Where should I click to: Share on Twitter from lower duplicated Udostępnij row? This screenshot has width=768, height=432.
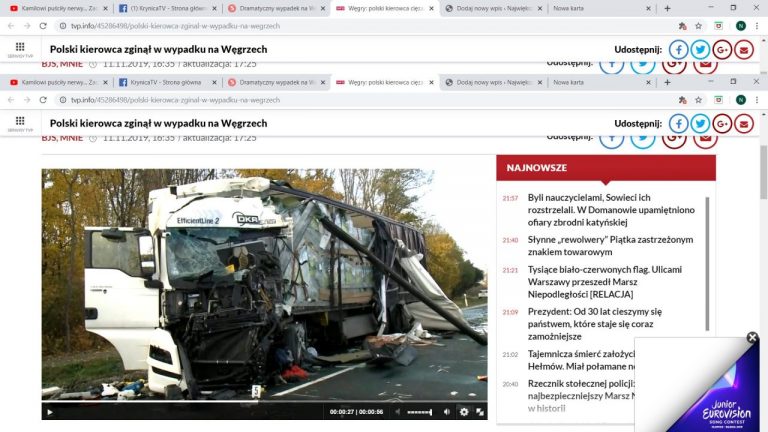pos(700,123)
